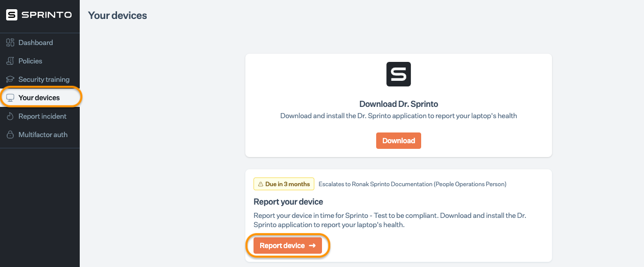This screenshot has height=267, width=644.
Task: Click the Report incident flame icon
Action: click(10, 116)
